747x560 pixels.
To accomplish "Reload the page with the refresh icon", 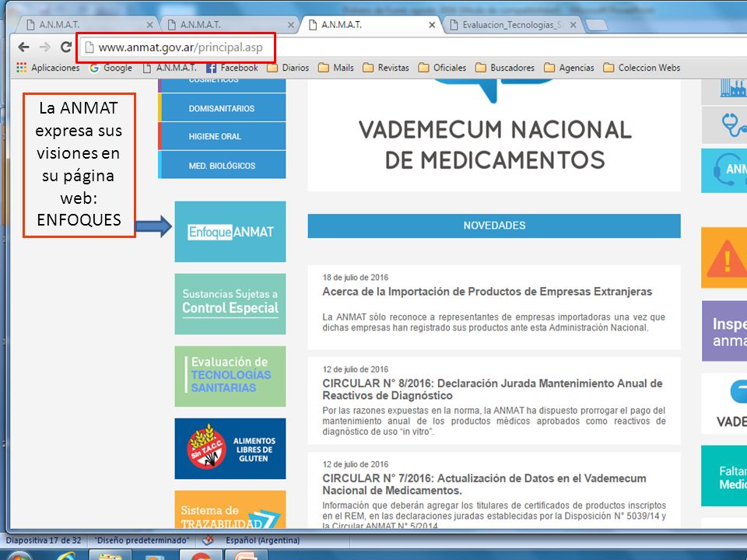I will click(66, 47).
